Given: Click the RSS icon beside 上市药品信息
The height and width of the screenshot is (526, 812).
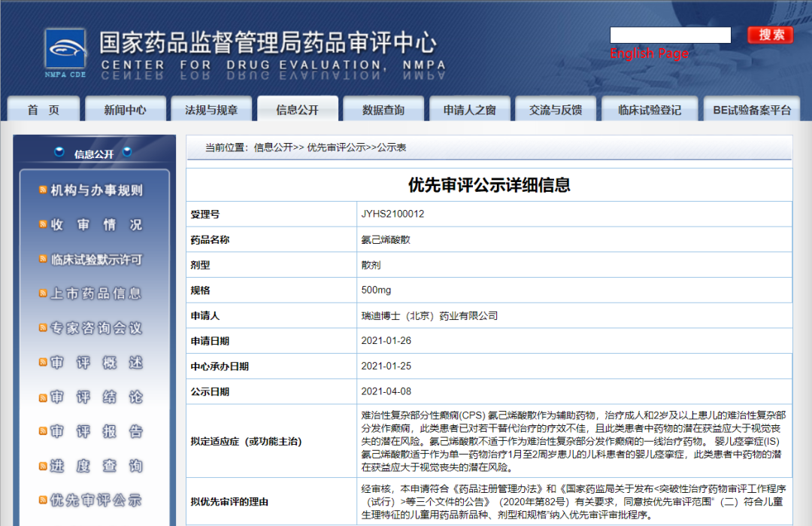Looking at the screenshot, I should tap(43, 293).
